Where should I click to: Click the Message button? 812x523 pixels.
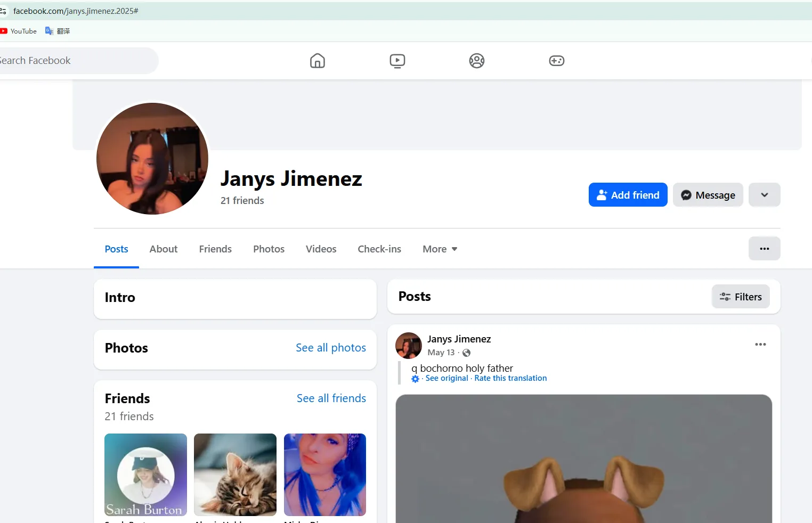tap(708, 195)
